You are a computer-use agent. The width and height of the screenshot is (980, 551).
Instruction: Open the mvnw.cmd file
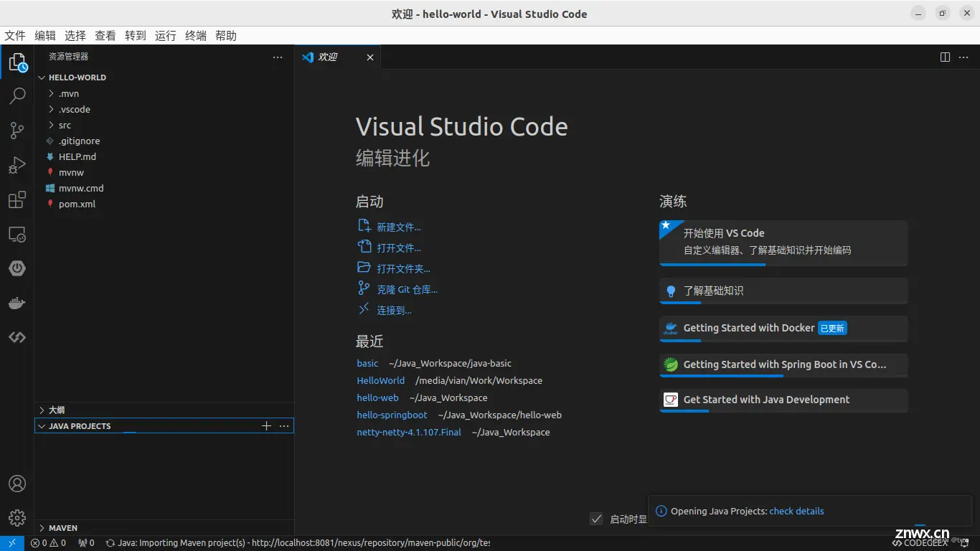[164, 189]
